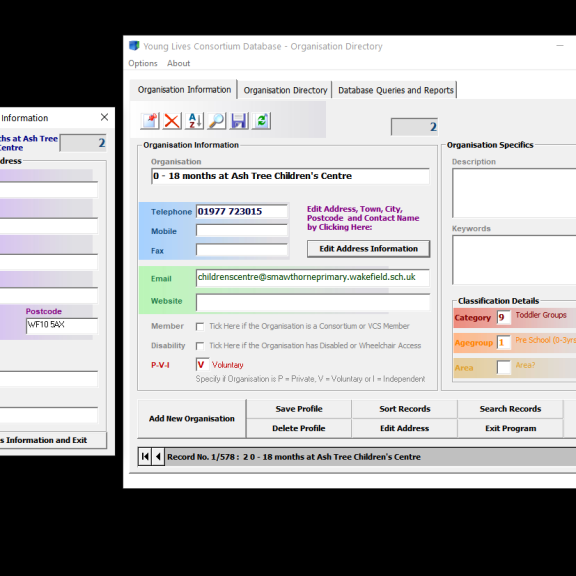Click the floppy disk save icon

(x=239, y=121)
